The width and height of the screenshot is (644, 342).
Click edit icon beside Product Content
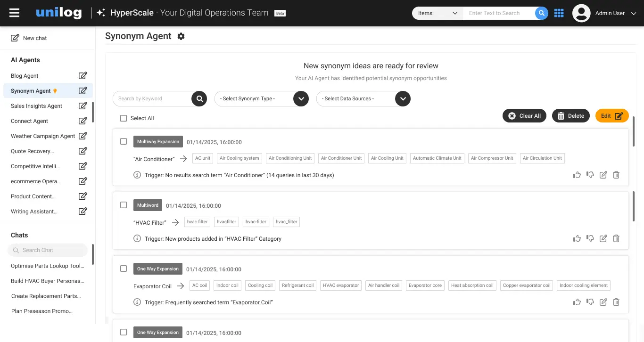pyautogui.click(x=83, y=196)
